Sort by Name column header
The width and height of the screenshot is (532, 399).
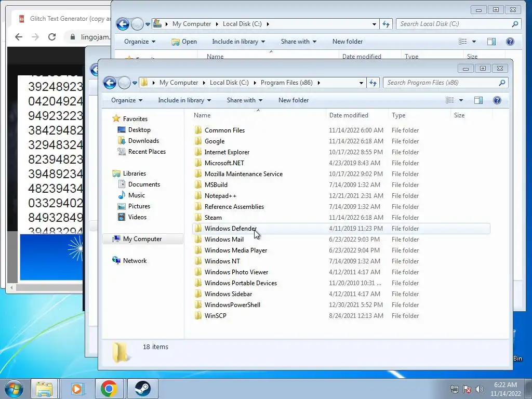click(258, 115)
